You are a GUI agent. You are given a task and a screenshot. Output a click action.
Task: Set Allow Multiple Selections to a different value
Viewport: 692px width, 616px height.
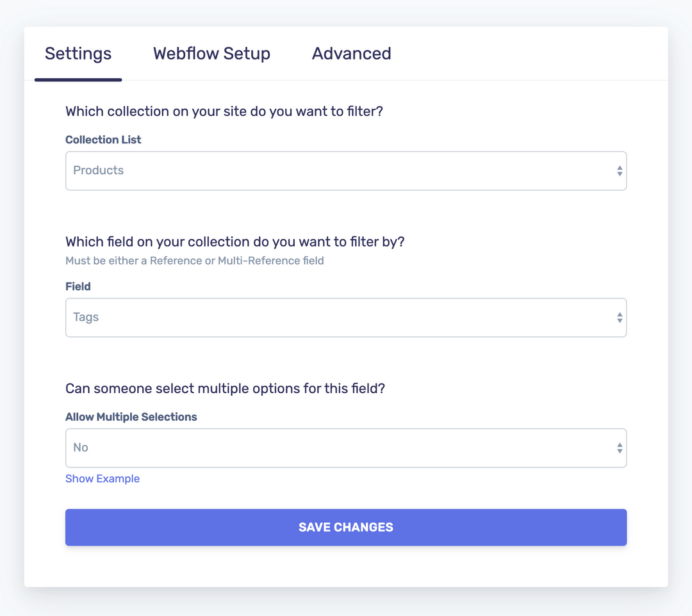[x=346, y=448]
